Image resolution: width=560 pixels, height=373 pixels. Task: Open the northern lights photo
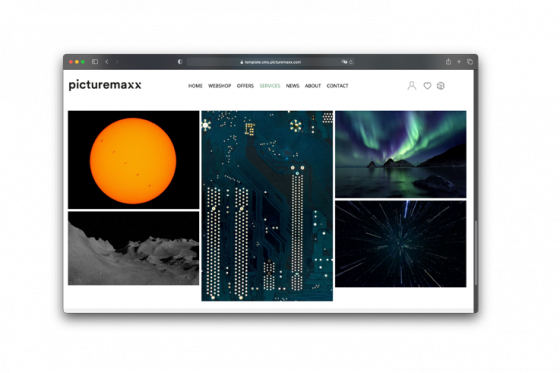click(400, 154)
